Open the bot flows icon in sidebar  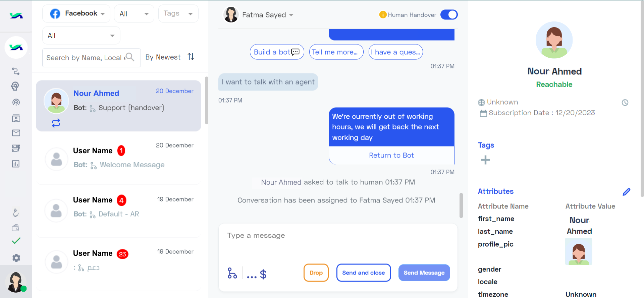16,71
